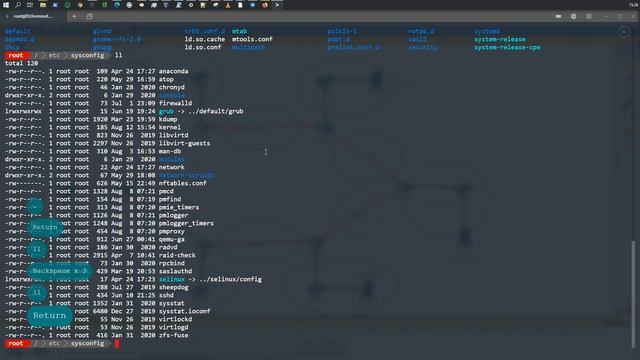Open the taskbar search magnifier

click(x=18, y=5)
